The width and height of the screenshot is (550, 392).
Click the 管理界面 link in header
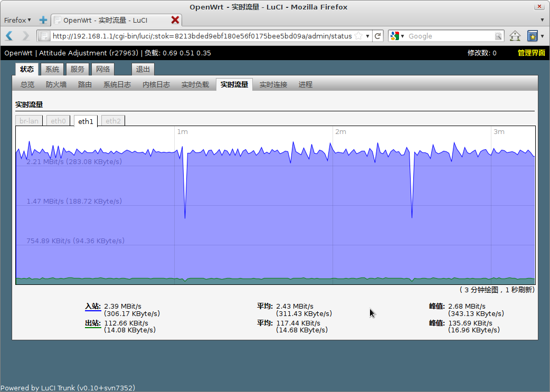(531, 53)
